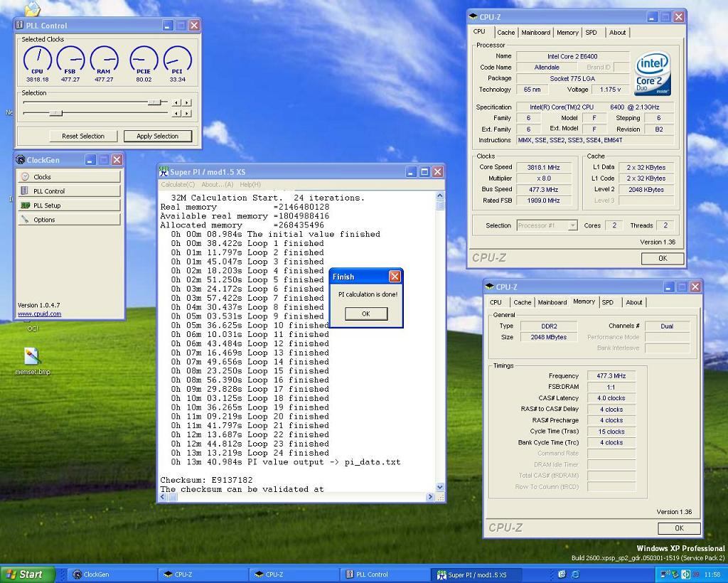Expand Processor #1 selection dropdown
The width and height of the screenshot is (728, 583).
click(x=572, y=225)
